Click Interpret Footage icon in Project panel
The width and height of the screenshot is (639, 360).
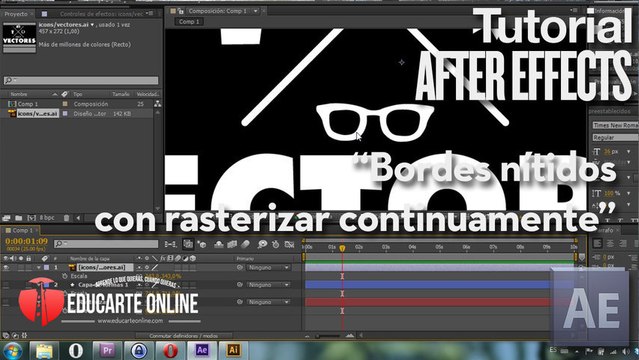(x=6, y=218)
